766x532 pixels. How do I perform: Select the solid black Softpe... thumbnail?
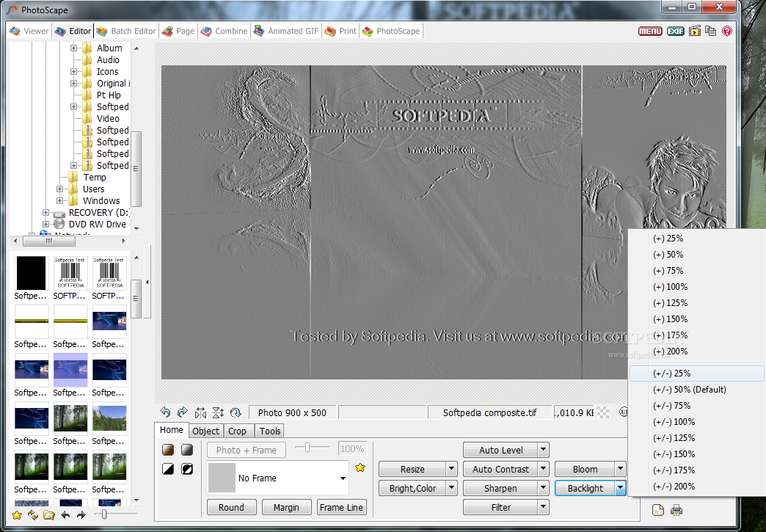[32, 274]
